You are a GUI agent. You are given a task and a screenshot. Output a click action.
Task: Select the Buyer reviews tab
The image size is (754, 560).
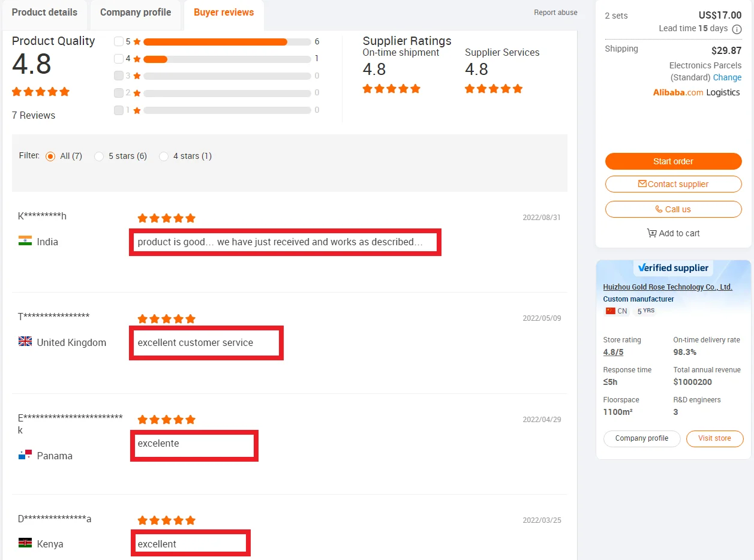pos(224,13)
